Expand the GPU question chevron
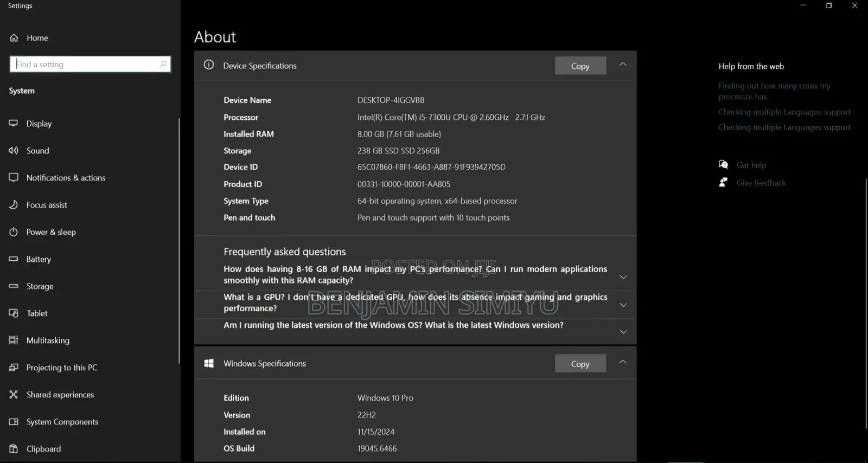This screenshot has width=868, height=463. pos(623,305)
